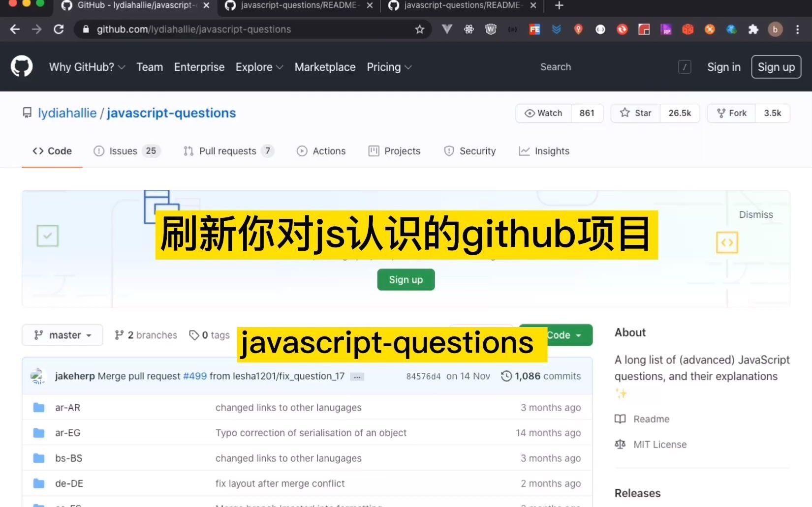Click the header Sign up button

(x=776, y=67)
